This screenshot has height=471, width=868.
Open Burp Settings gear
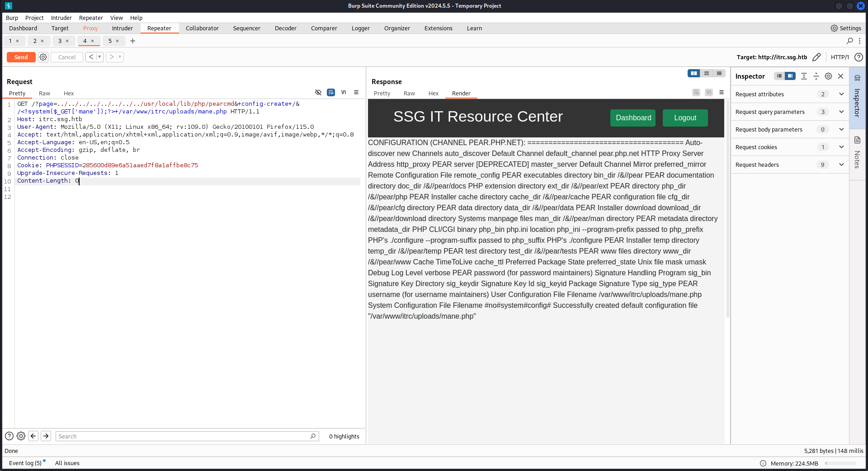[834, 28]
